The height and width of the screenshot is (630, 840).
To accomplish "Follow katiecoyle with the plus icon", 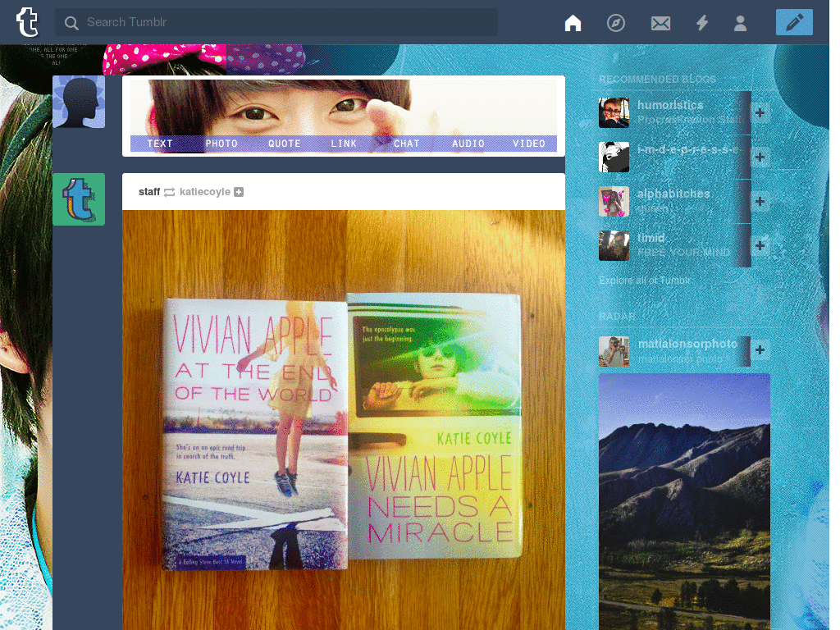I will click(239, 192).
